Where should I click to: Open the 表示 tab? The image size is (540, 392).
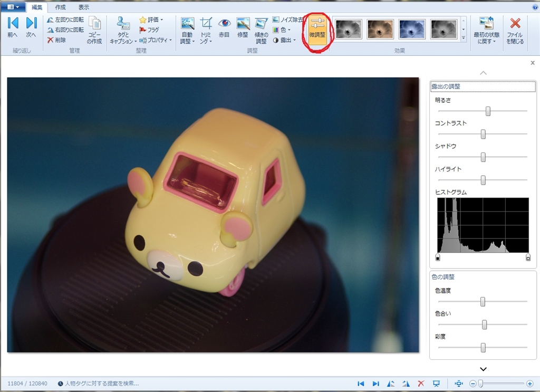83,7
